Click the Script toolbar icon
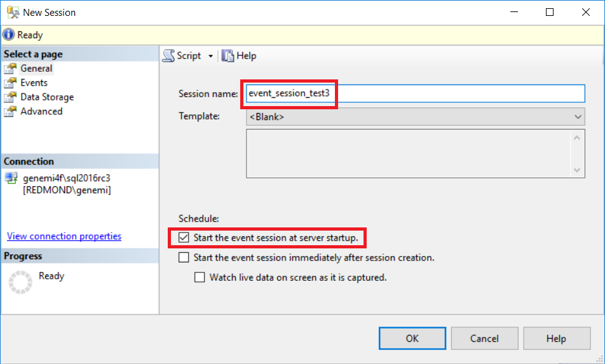The image size is (605, 364). pos(168,56)
